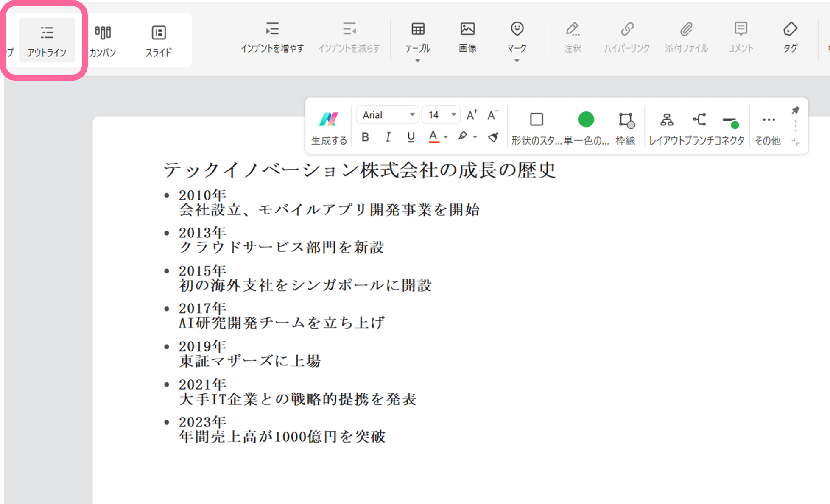
Task: Click the format painter brush
Action: 493,137
